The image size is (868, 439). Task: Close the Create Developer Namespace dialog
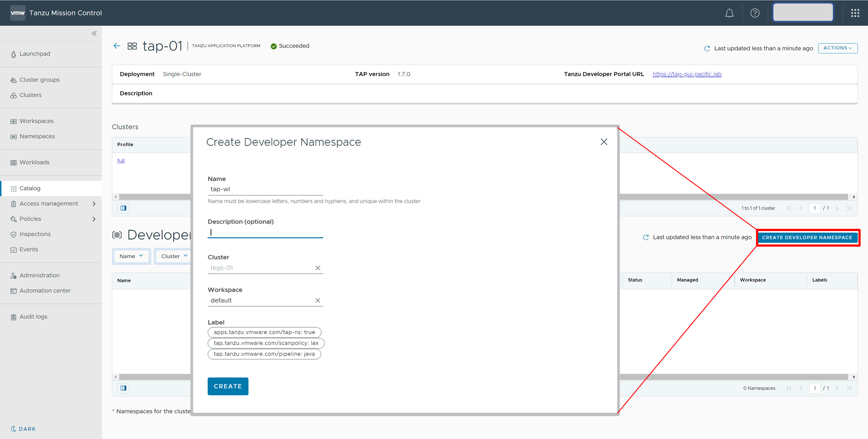point(604,142)
